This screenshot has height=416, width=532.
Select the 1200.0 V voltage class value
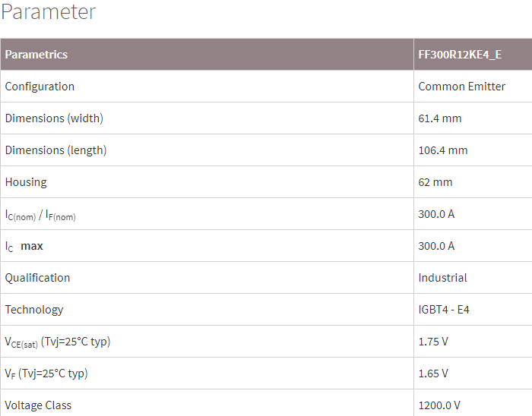click(439, 405)
